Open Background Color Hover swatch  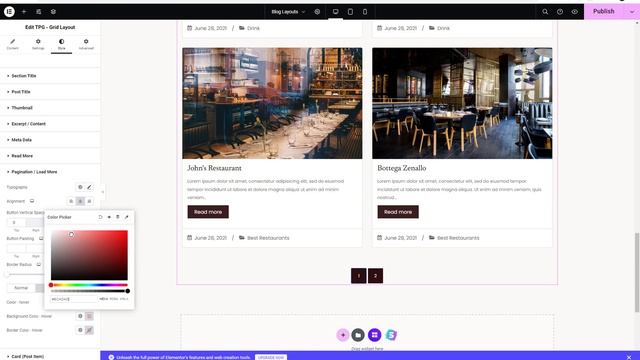pos(89,316)
